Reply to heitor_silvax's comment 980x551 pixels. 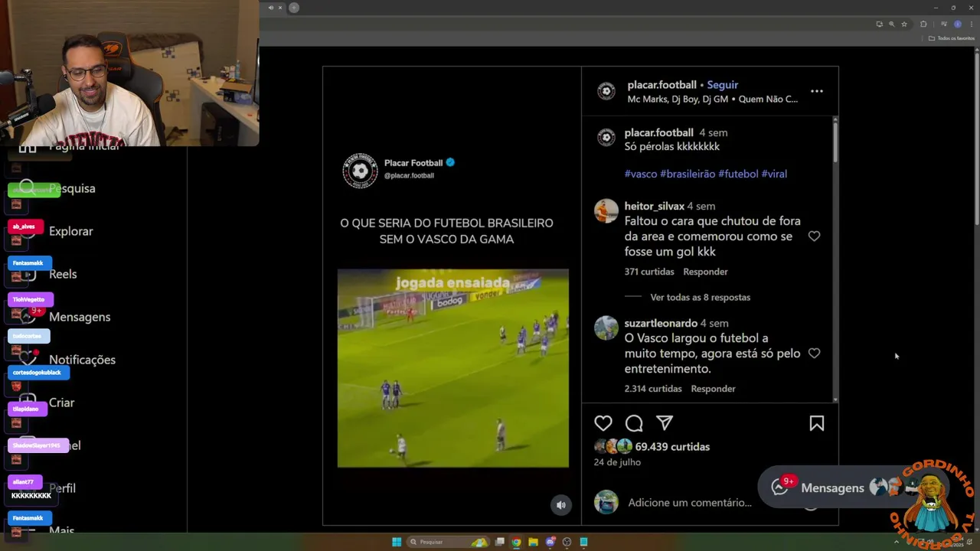click(705, 272)
